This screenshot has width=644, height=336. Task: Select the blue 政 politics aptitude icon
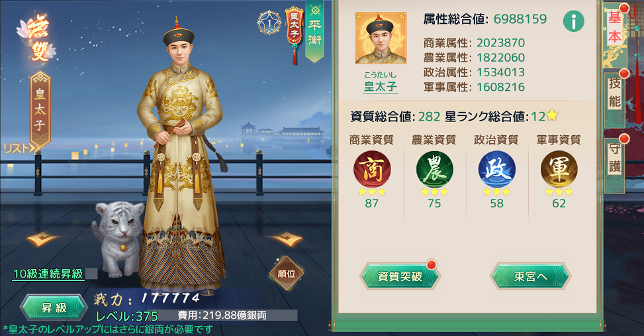(x=496, y=169)
